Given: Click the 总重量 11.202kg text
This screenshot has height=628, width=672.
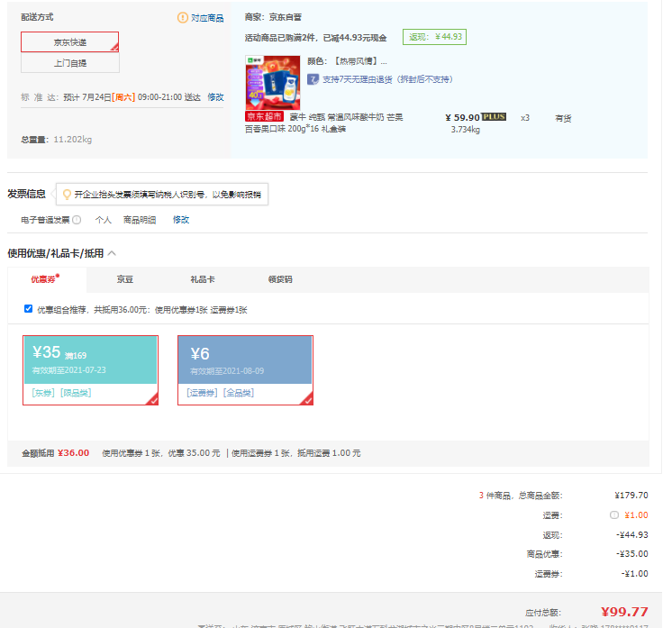Looking at the screenshot, I should [x=56, y=140].
